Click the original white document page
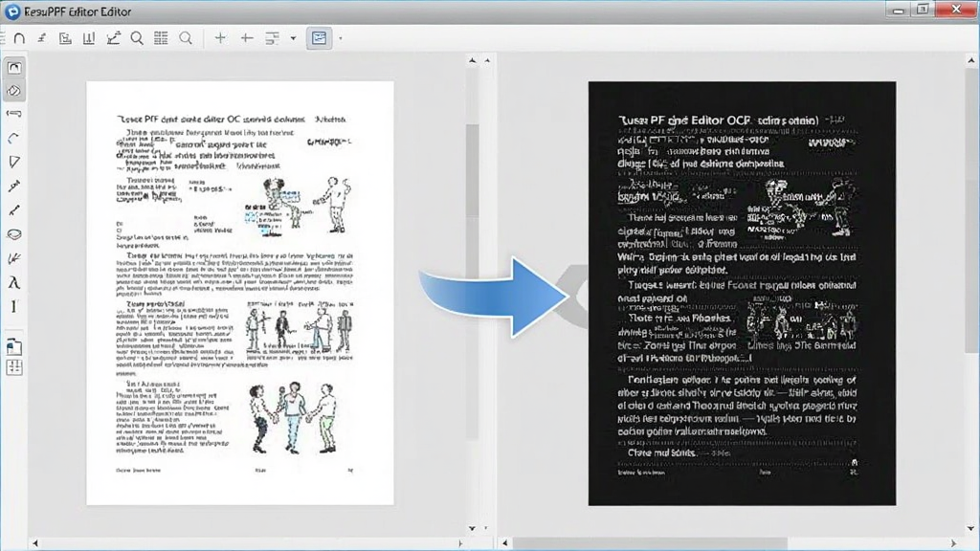The width and height of the screenshot is (980, 551). (240, 293)
